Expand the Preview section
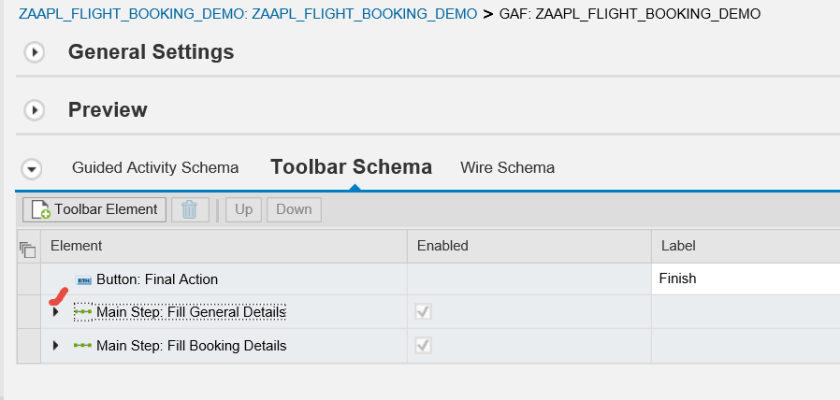Image resolution: width=840 pixels, height=400 pixels. coord(34,110)
